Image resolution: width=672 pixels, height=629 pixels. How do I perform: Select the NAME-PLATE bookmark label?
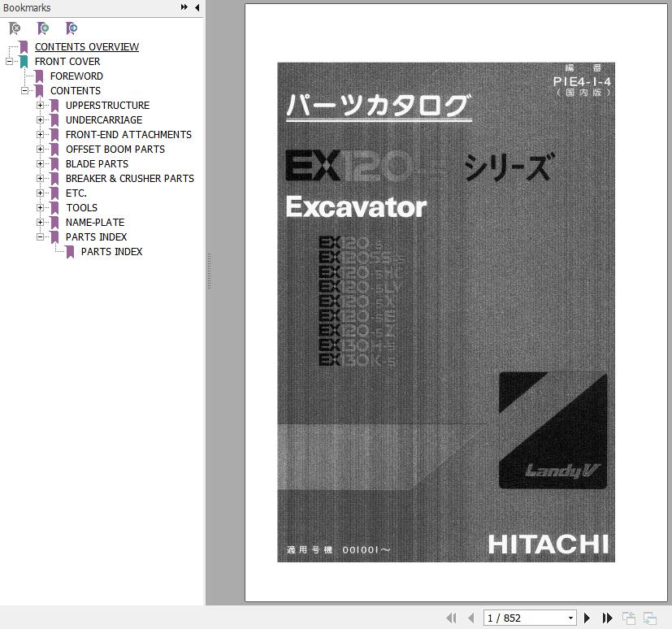tap(95, 222)
